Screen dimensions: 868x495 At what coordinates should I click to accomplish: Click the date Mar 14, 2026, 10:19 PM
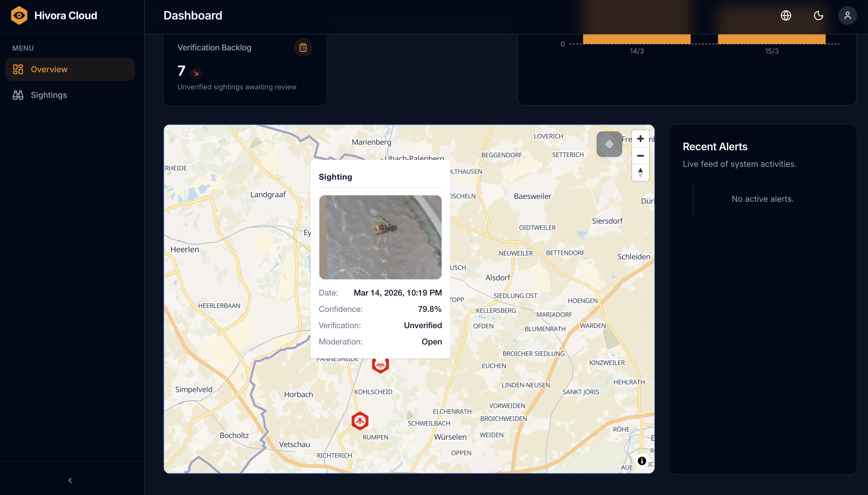pyautogui.click(x=398, y=293)
